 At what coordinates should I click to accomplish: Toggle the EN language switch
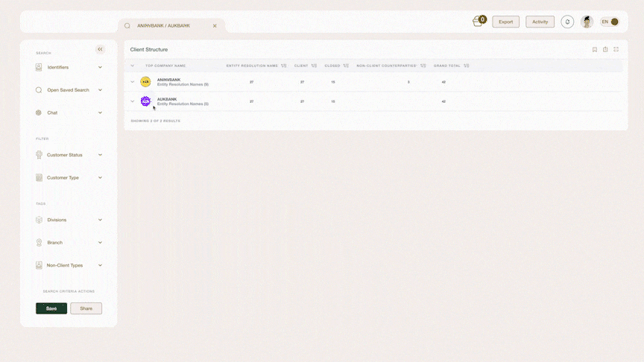tap(610, 22)
